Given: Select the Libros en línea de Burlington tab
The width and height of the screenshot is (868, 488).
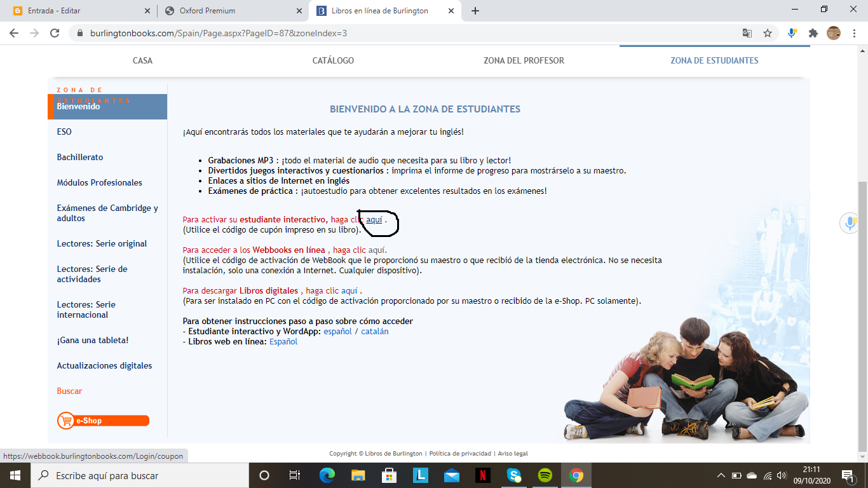Looking at the screenshot, I should coord(384,11).
